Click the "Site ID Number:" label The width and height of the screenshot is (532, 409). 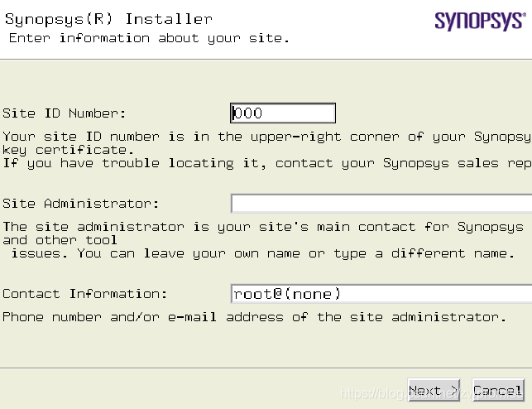pyautogui.click(x=65, y=113)
